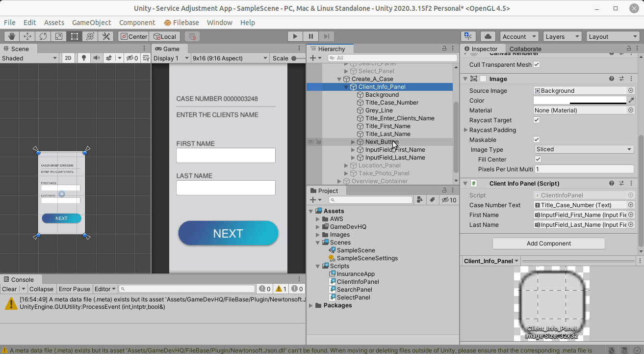The height and width of the screenshot is (354, 644).
Task: Toggle the Maskable checkbox
Action: [537, 139]
